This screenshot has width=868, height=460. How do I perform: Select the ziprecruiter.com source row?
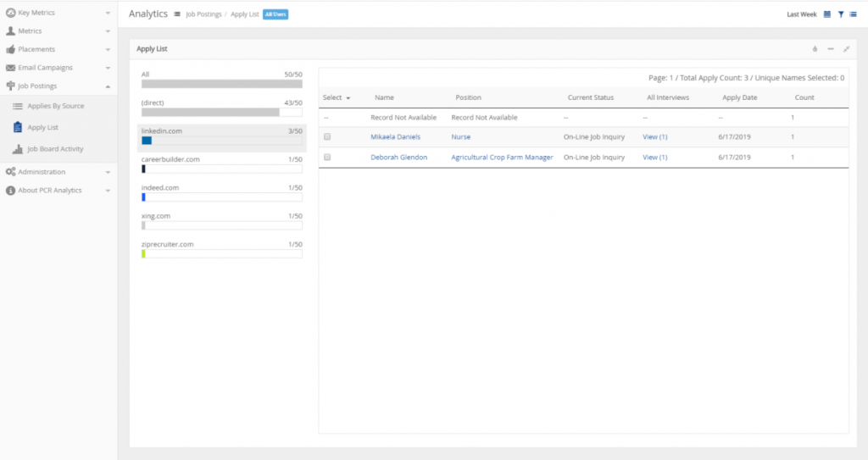pos(221,249)
